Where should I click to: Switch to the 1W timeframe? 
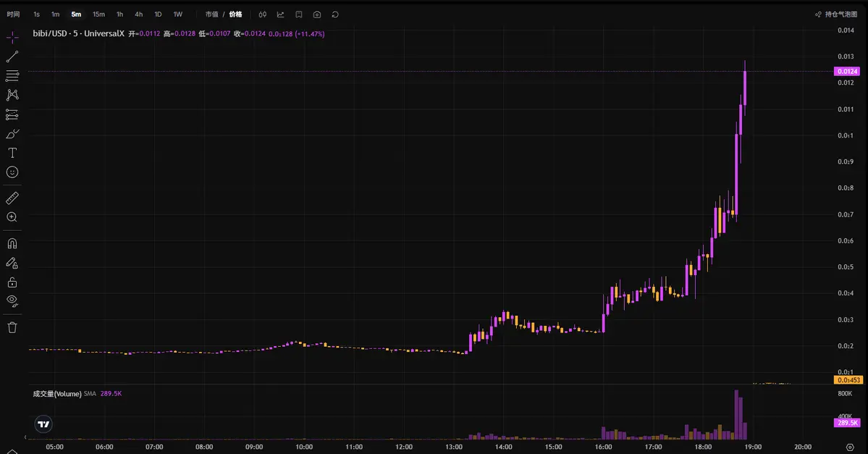click(177, 14)
